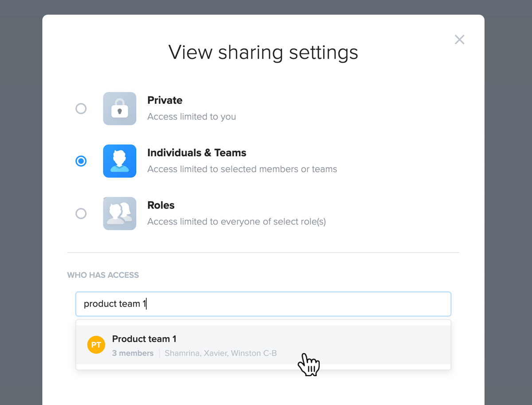This screenshot has height=405, width=532.
Task: Select the Roles radio button
Action: (81, 214)
